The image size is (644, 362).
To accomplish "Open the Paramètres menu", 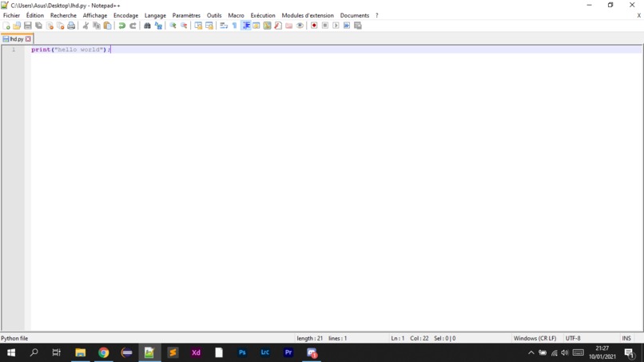I will coord(186,15).
